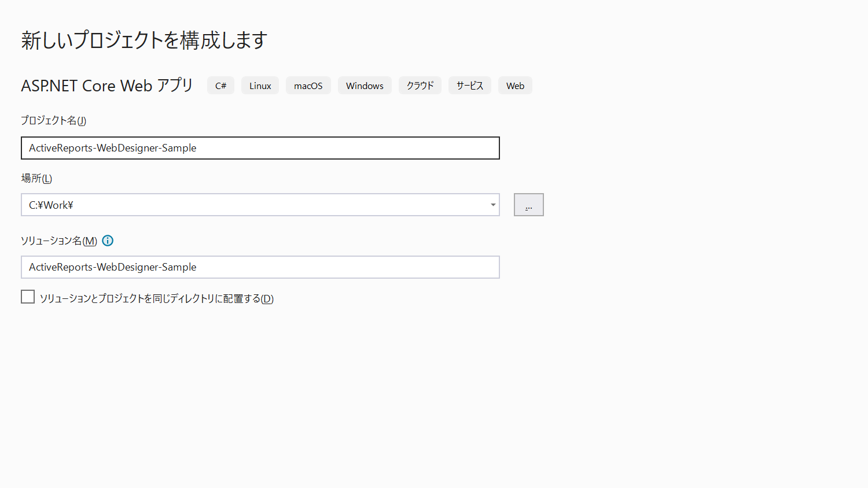Open the location path dropdown arrow
Viewport: 868px width, 488px height.
pyautogui.click(x=493, y=205)
